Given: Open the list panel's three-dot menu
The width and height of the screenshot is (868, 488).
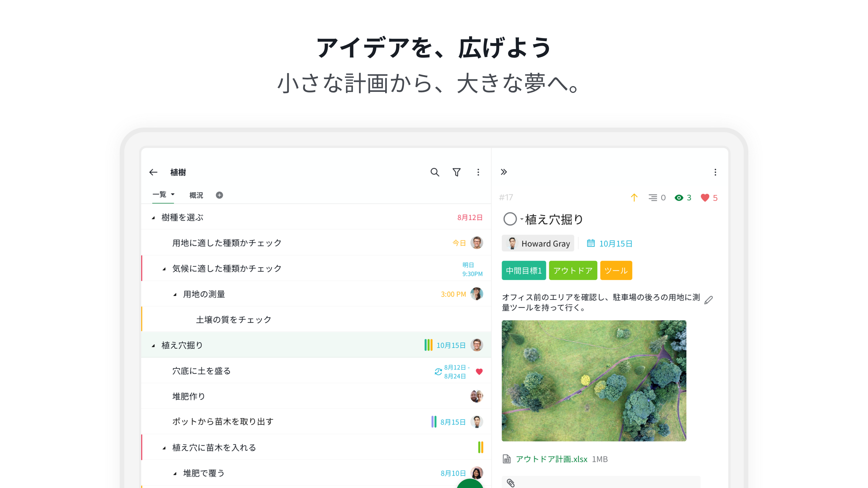Looking at the screenshot, I should [x=478, y=173].
